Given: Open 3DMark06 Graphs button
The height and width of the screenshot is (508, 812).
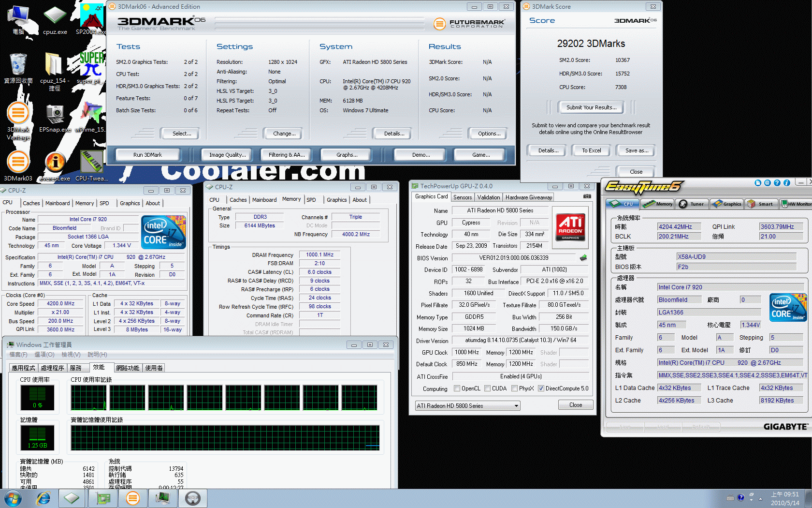Looking at the screenshot, I should tap(347, 155).
